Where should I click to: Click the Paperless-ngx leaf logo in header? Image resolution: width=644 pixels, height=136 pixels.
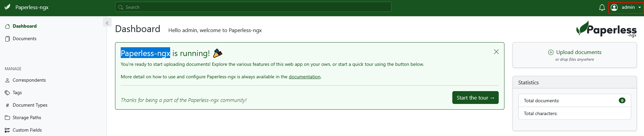[x=7, y=7]
